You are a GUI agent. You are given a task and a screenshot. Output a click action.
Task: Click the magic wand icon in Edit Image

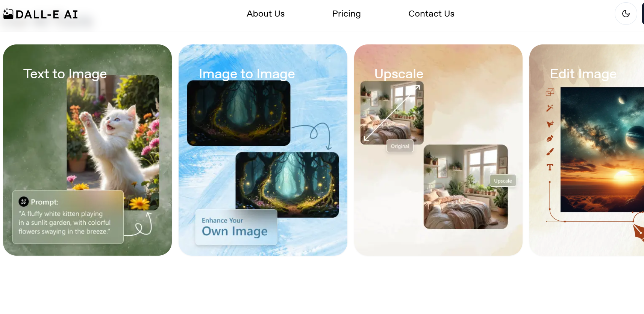550,108
